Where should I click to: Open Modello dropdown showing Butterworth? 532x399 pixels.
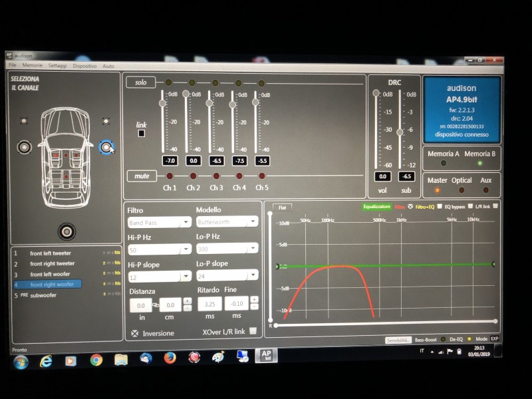point(227,222)
